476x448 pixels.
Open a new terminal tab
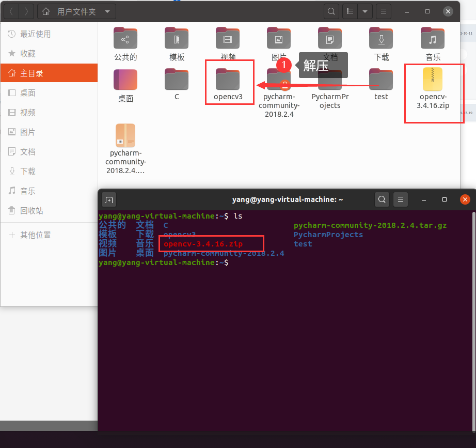pyautogui.click(x=108, y=199)
